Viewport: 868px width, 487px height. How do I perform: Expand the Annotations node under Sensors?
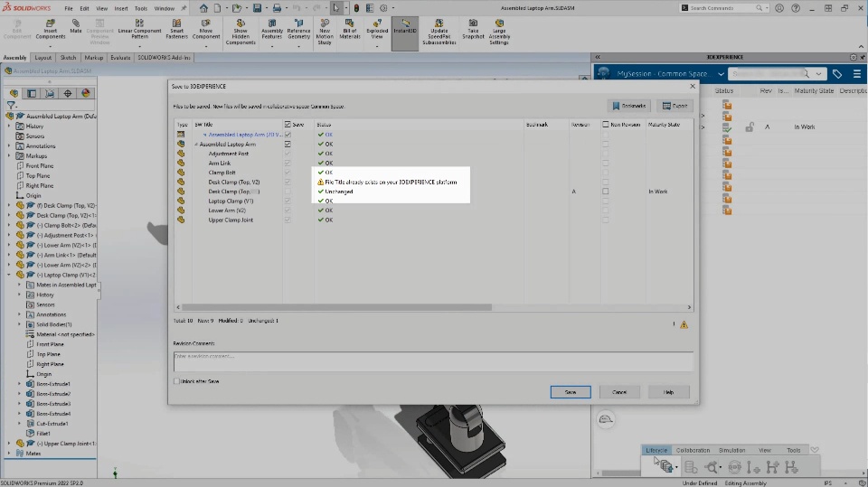coord(9,146)
